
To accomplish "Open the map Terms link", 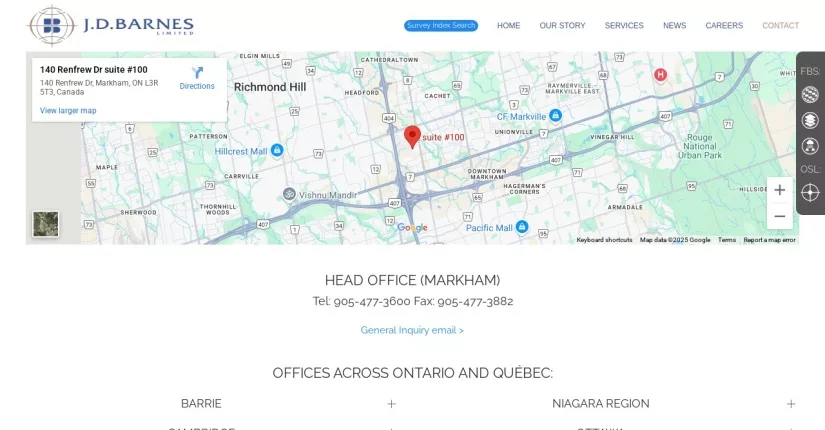I will [727, 240].
